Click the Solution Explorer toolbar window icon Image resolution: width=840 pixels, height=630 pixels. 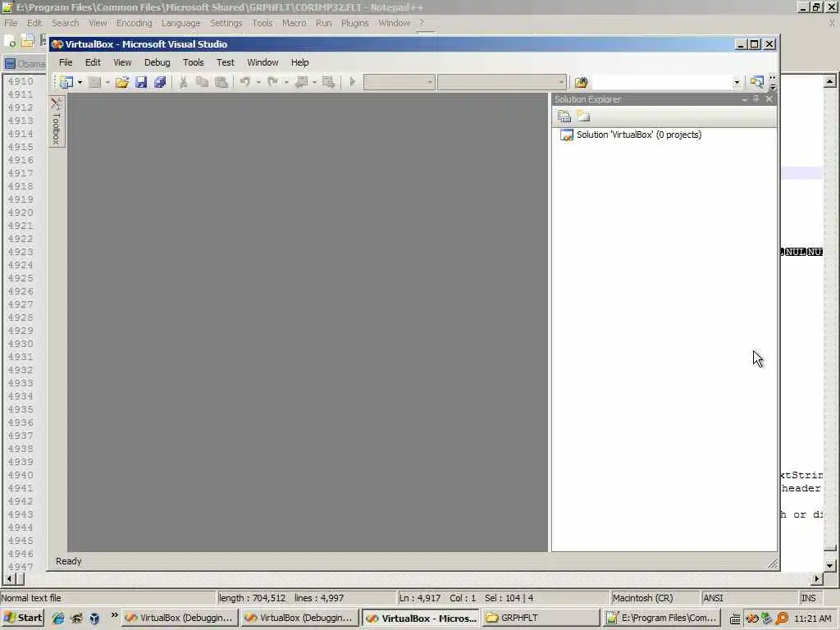756,82
